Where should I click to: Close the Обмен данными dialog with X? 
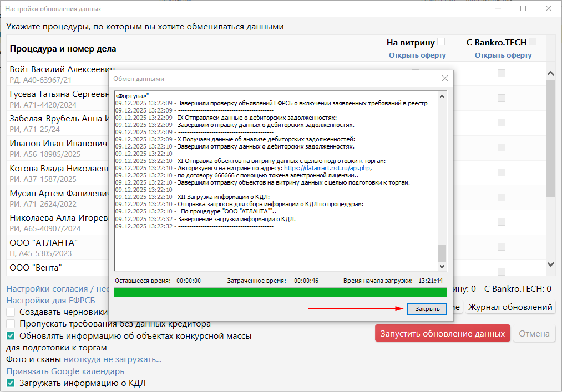click(444, 79)
